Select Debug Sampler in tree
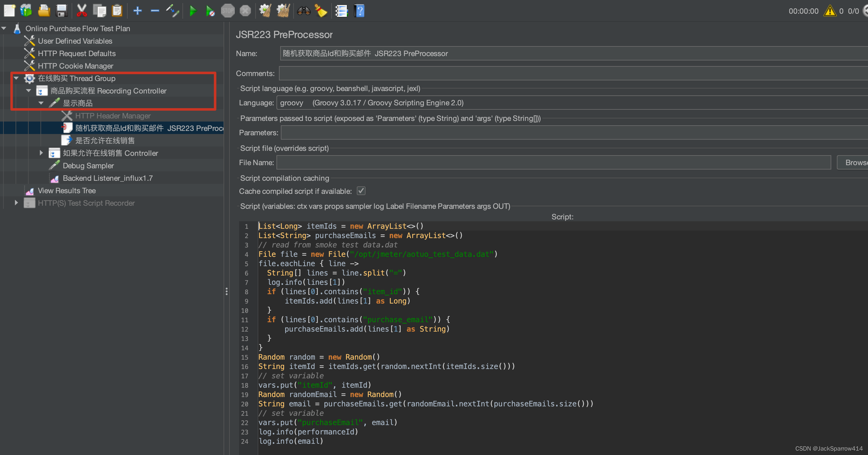This screenshot has width=868, height=455. point(88,165)
